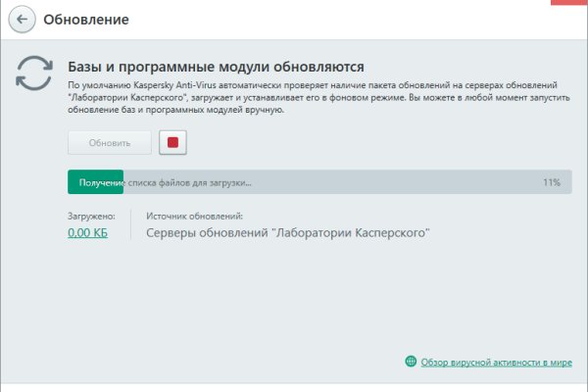Image resolution: width=588 pixels, height=392 pixels.
Task: Click the globe icon near virus activity link
Action: (411, 362)
